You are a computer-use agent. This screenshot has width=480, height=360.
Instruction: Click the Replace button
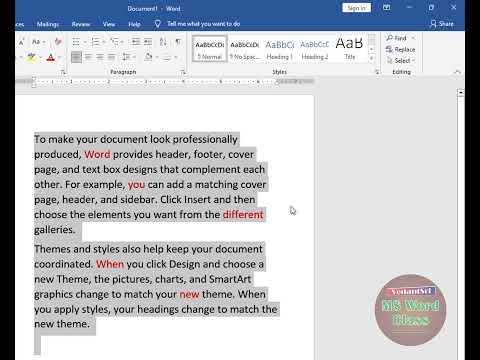click(x=400, y=49)
